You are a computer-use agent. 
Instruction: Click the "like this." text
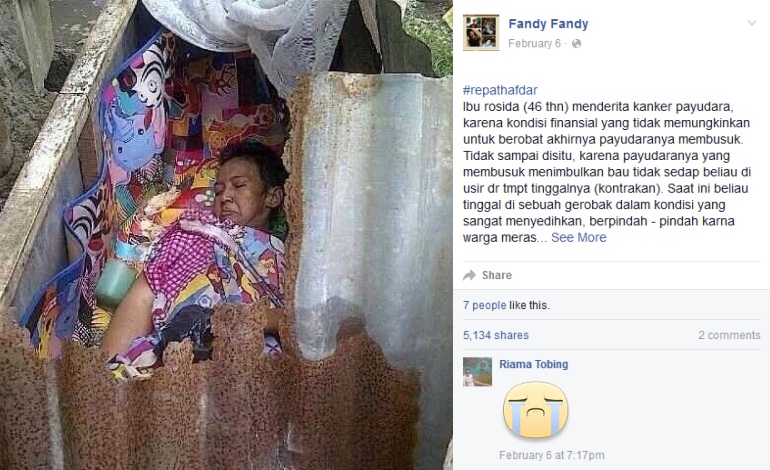point(529,305)
